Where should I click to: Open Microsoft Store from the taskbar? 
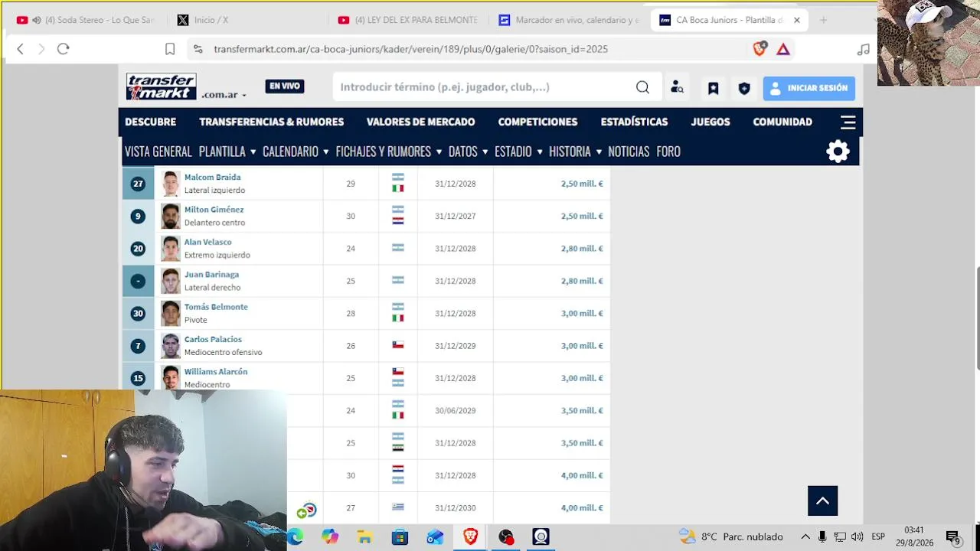pos(400,536)
